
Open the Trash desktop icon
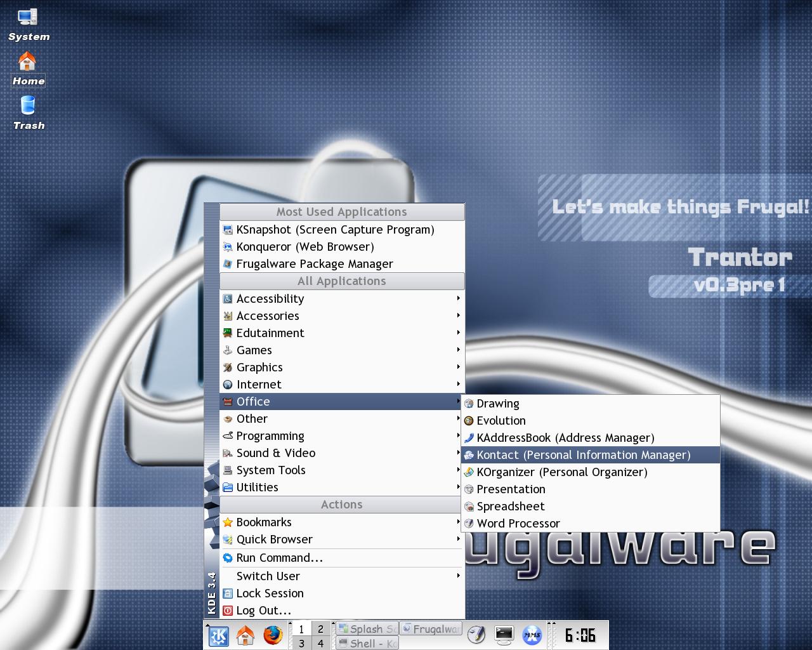pos(28,114)
